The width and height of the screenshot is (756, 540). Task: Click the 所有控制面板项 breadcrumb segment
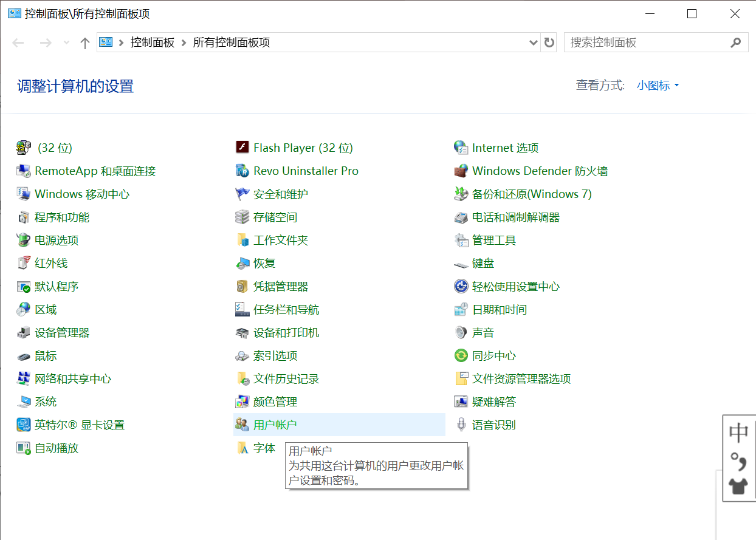pyautogui.click(x=232, y=43)
